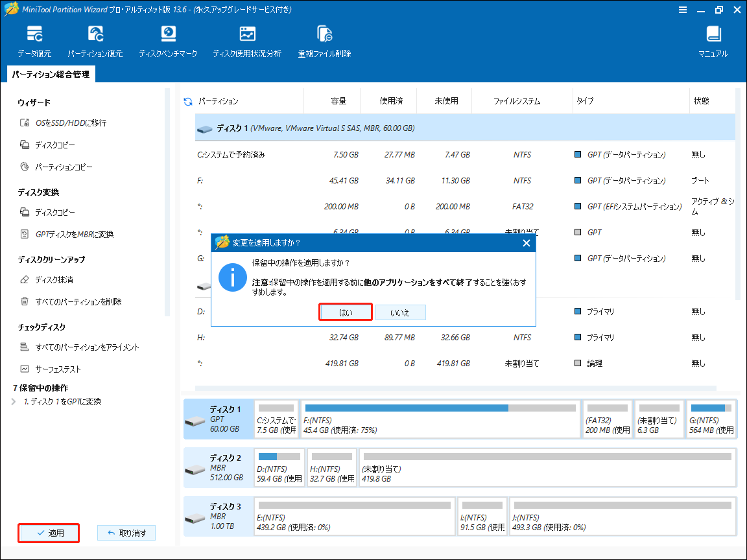747x560 pixels.
Task: Select F:(NTFS) block in disk map
Action: pos(441,419)
